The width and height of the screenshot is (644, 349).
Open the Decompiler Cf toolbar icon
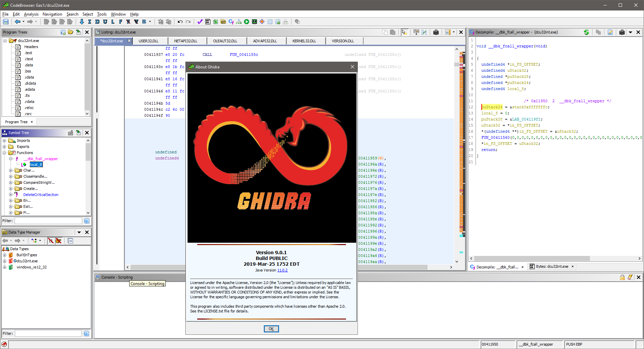click(231, 22)
